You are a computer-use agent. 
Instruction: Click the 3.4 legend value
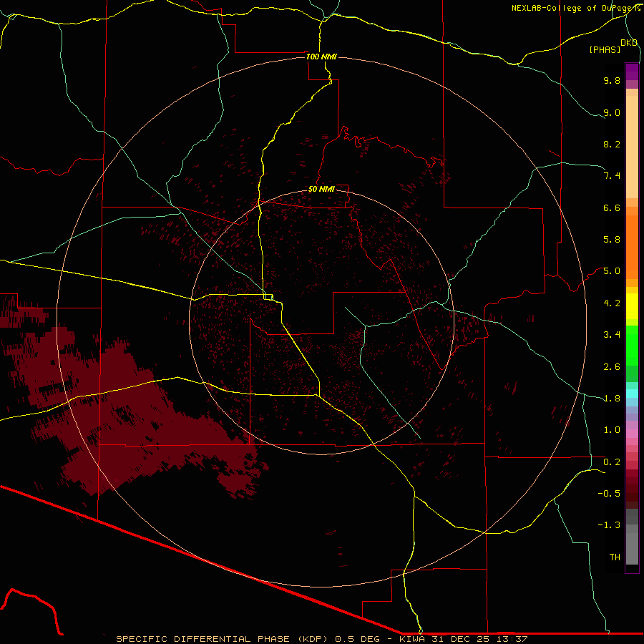tap(612, 335)
